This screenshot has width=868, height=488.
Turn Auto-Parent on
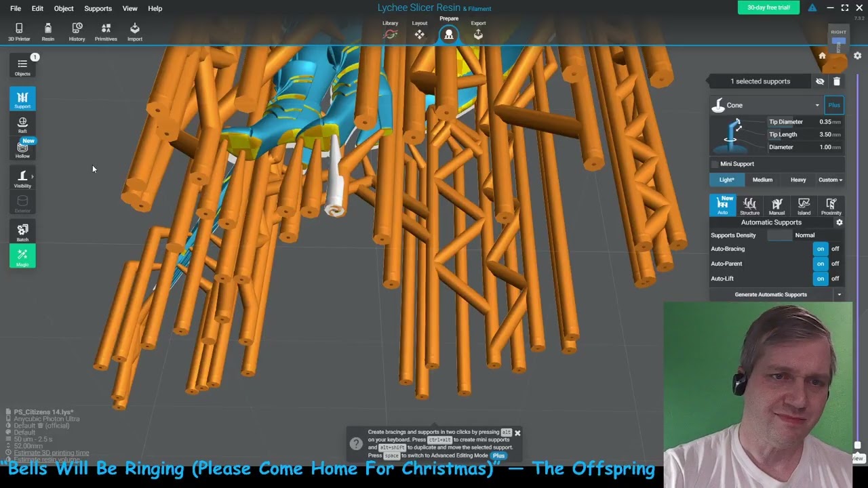coord(821,264)
